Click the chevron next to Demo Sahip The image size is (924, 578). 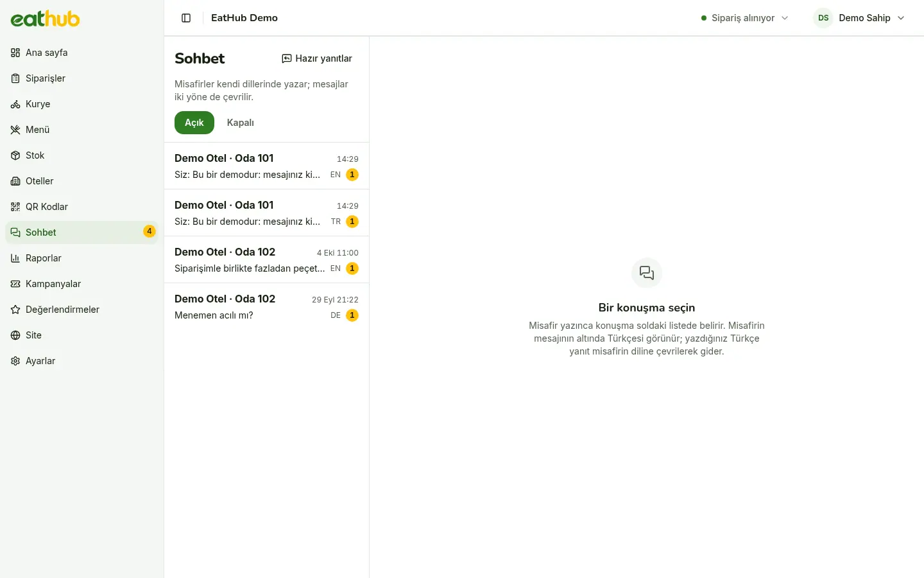coord(901,18)
